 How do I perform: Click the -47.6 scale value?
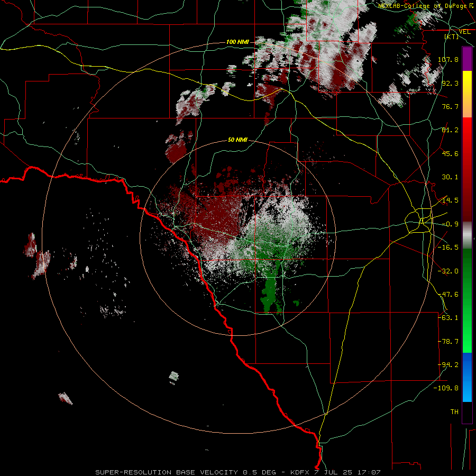click(x=448, y=295)
